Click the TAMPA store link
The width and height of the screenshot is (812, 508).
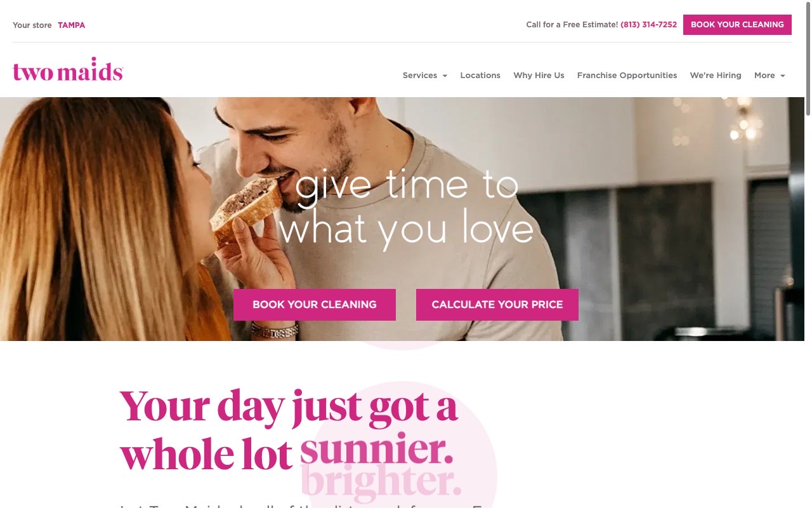pos(72,25)
